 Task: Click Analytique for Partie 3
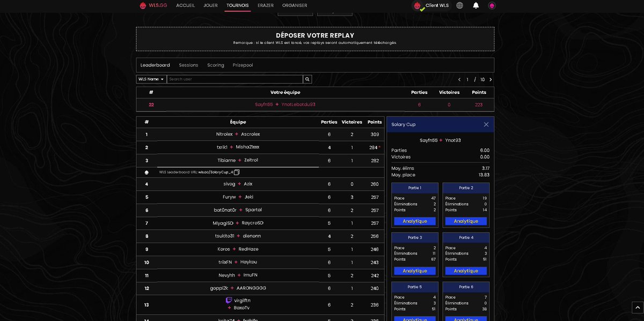[415, 271]
